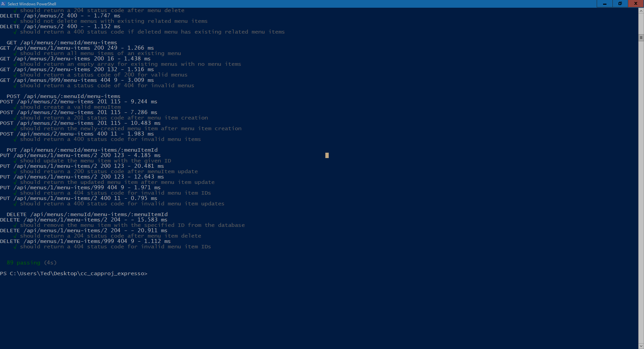The width and height of the screenshot is (644, 349).
Task: Click the scrollbar thumb at the top
Action: tap(641, 38)
